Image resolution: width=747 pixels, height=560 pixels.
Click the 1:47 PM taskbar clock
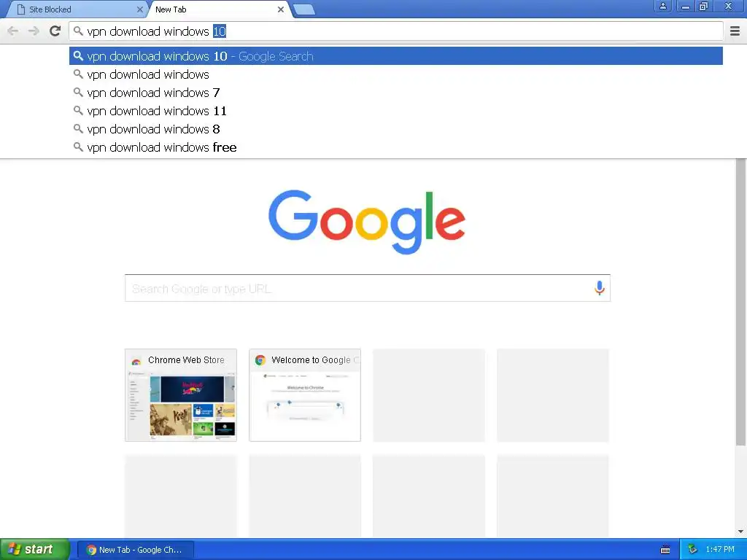coord(720,550)
